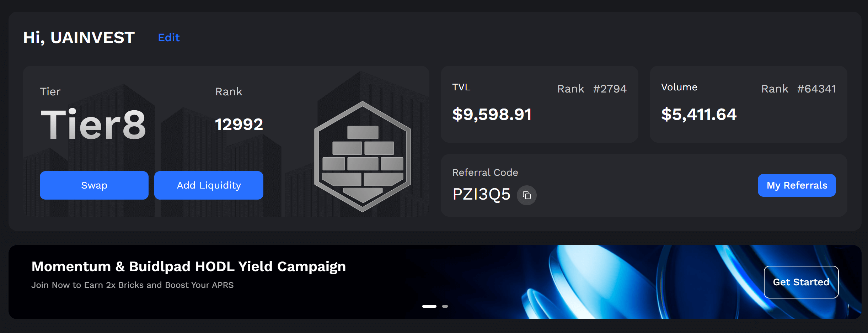Click the Add Liquidity button

pos(209,185)
